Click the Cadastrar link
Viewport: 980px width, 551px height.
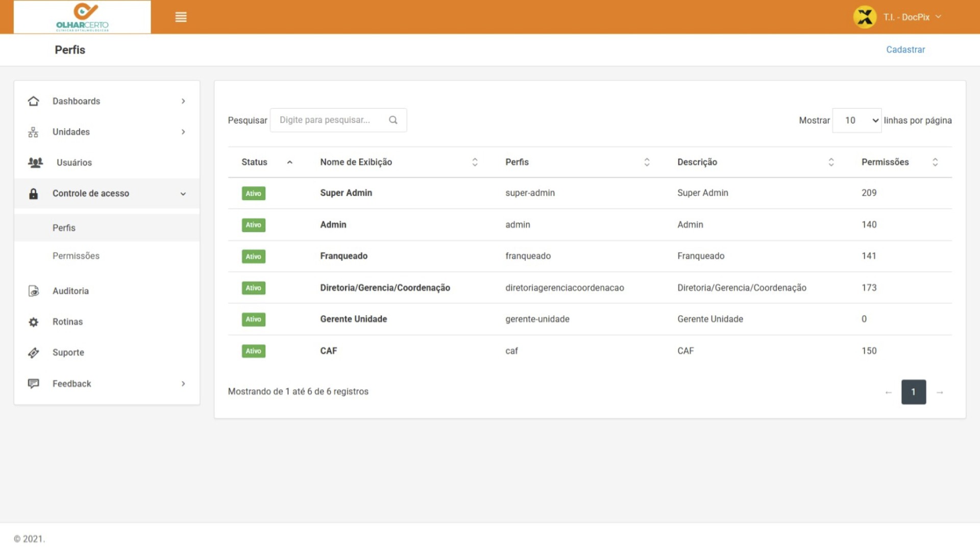click(905, 49)
